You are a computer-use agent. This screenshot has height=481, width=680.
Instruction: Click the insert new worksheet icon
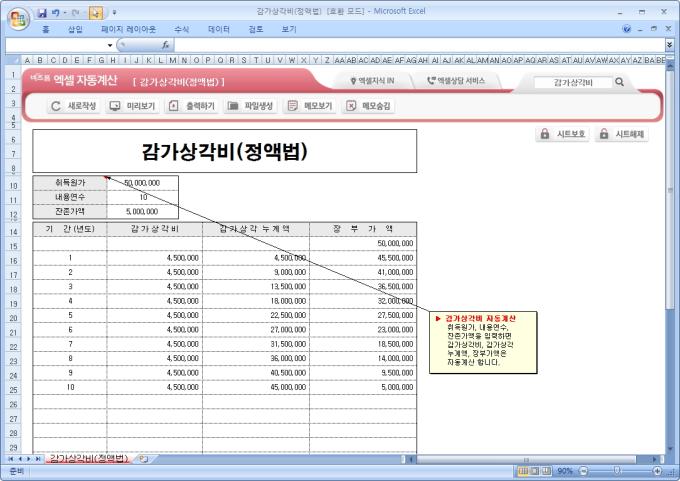(x=144, y=458)
